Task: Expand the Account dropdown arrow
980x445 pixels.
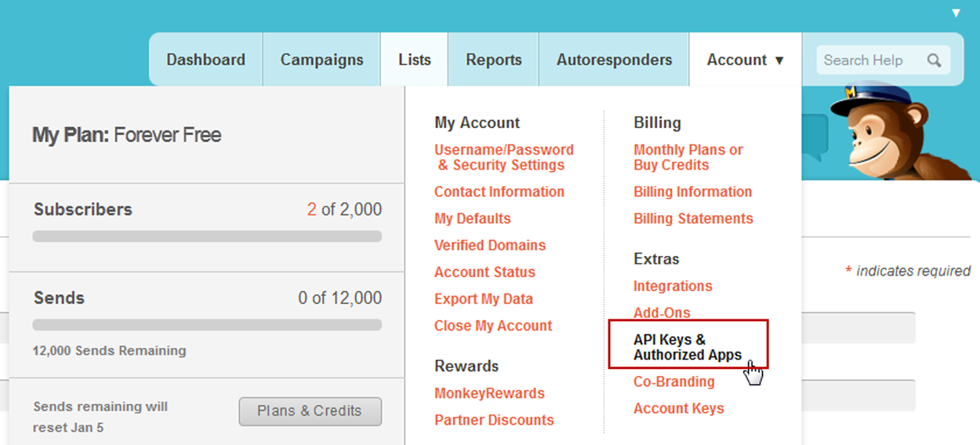Action: pos(779,60)
